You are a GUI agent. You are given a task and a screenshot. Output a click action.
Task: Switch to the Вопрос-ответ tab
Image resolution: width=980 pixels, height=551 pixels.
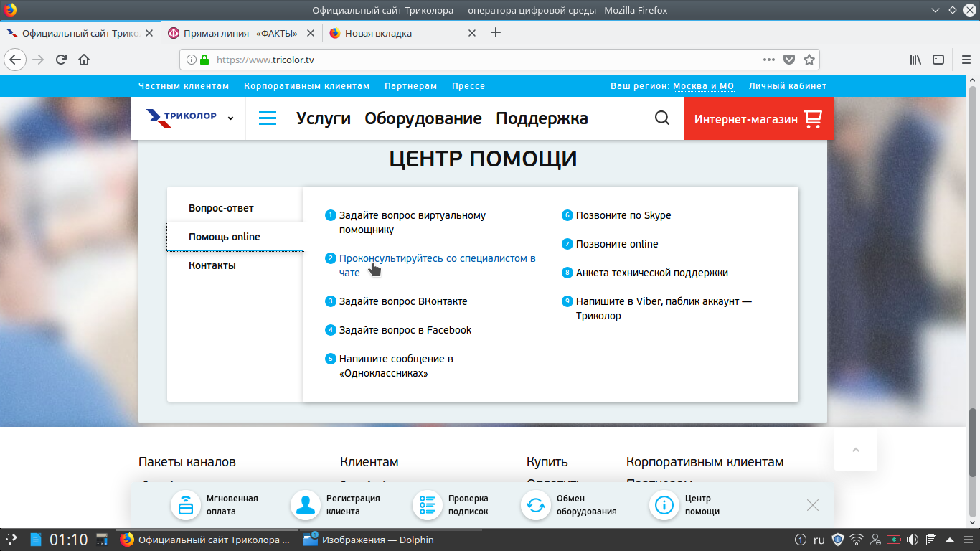point(221,208)
